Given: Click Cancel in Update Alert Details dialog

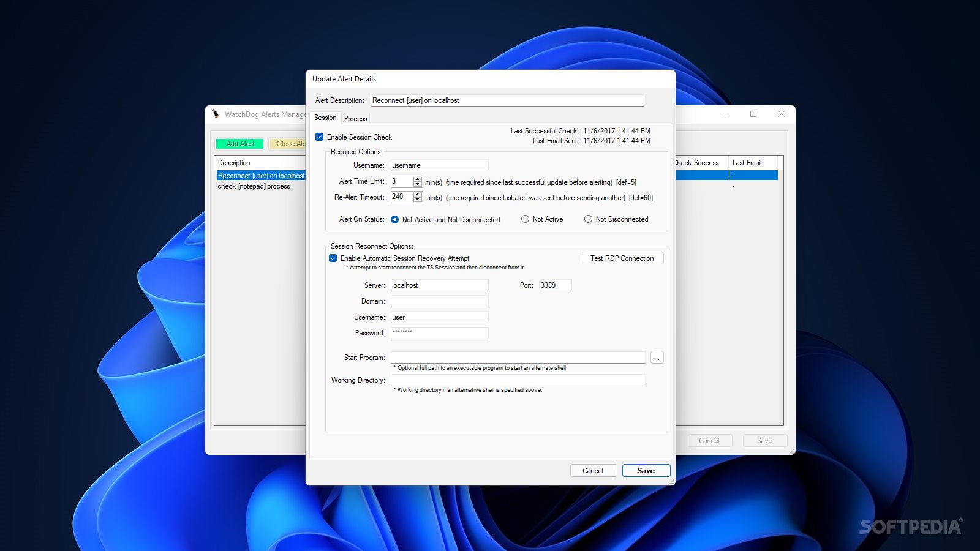Looking at the screenshot, I should pyautogui.click(x=593, y=471).
